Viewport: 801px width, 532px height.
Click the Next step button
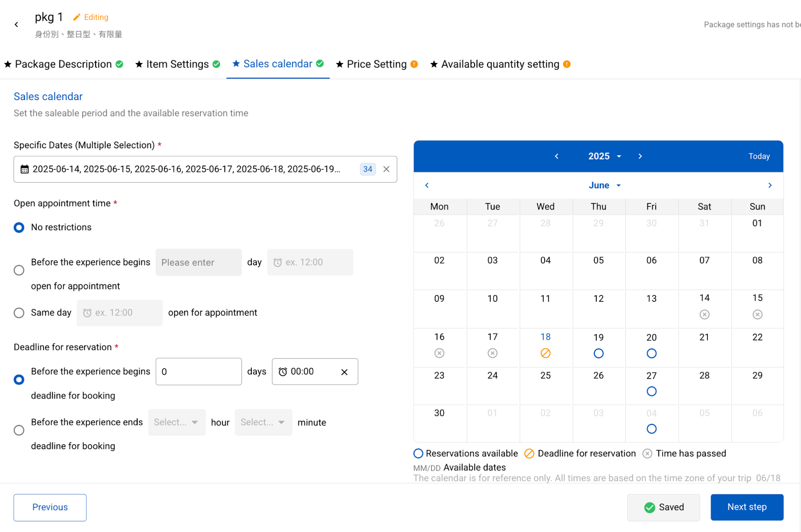[x=747, y=507]
